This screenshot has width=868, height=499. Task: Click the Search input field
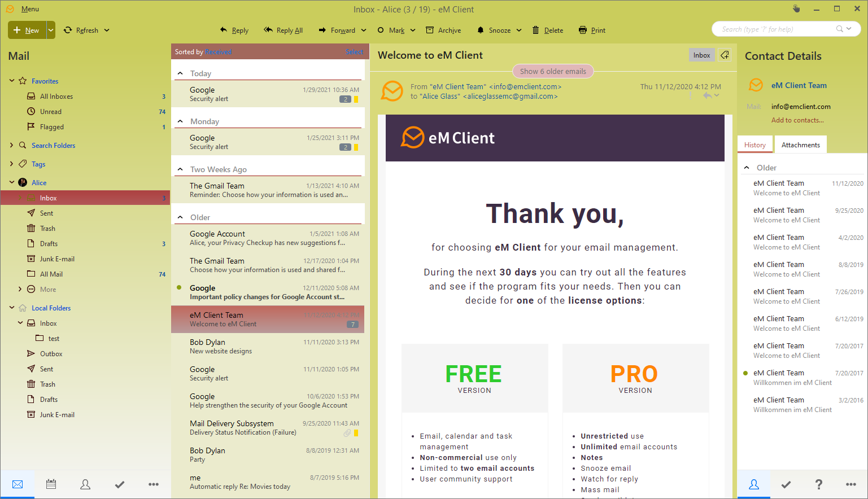coord(777,29)
